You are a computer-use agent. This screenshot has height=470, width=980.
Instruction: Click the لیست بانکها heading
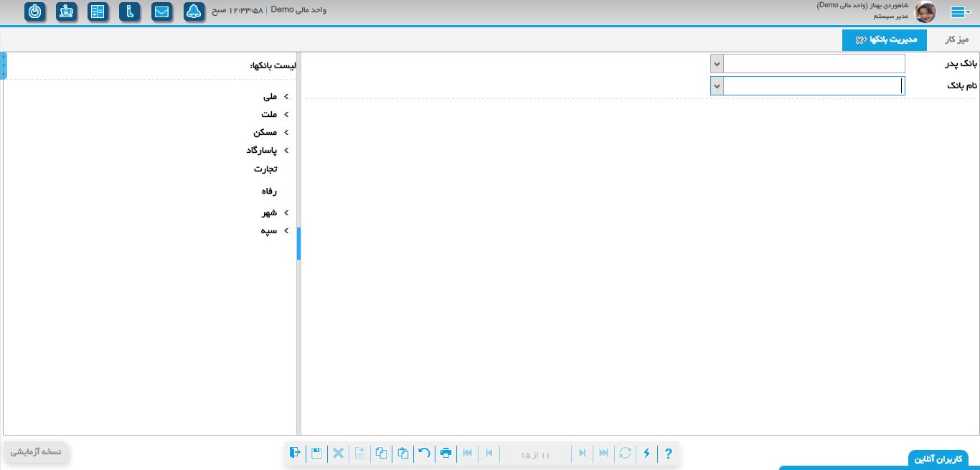(x=273, y=65)
